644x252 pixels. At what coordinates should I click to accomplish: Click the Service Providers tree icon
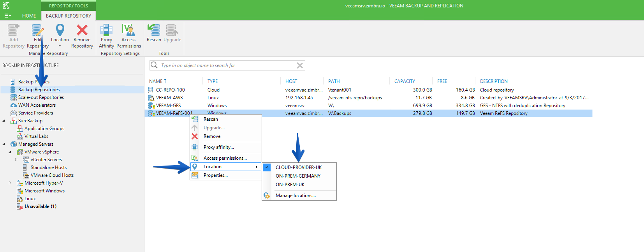(14, 113)
